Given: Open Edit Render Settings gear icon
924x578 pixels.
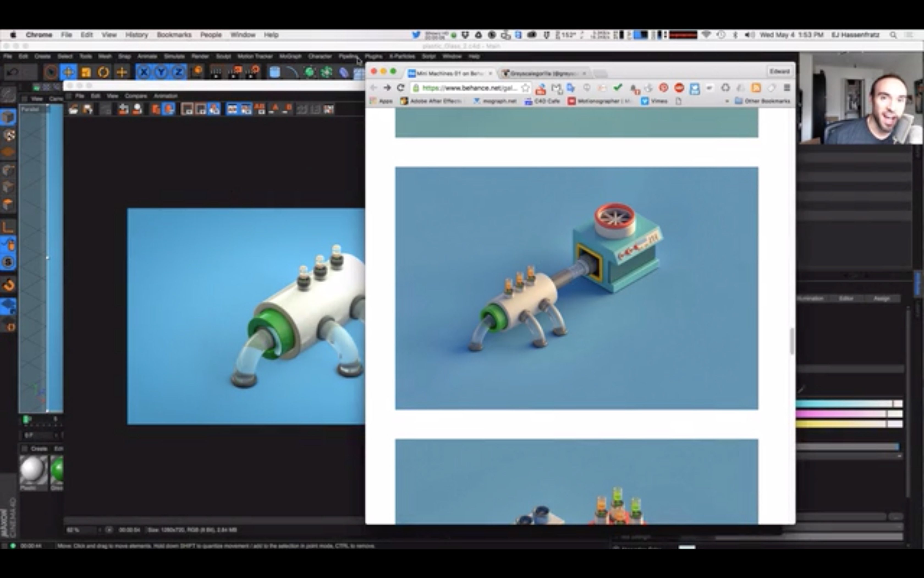Looking at the screenshot, I should pos(252,72).
